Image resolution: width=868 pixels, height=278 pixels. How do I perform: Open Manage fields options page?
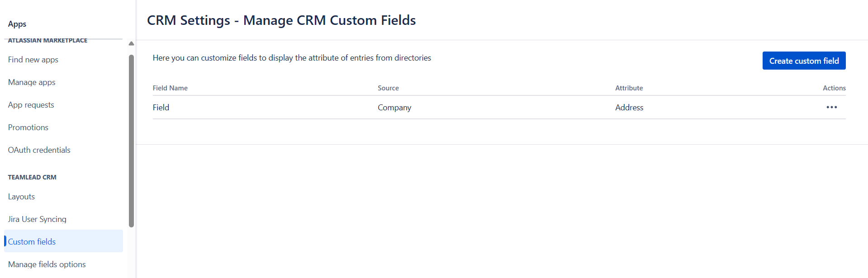click(x=47, y=264)
